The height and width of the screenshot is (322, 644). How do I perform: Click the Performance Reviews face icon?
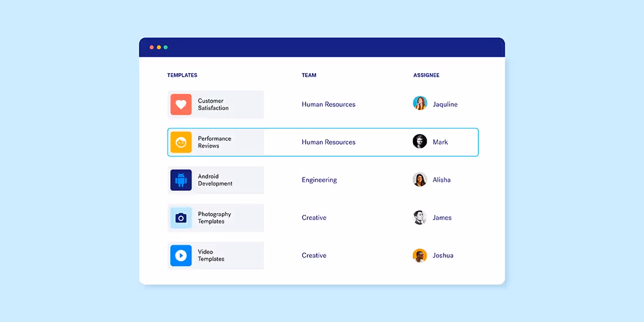[x=181, y=142]
